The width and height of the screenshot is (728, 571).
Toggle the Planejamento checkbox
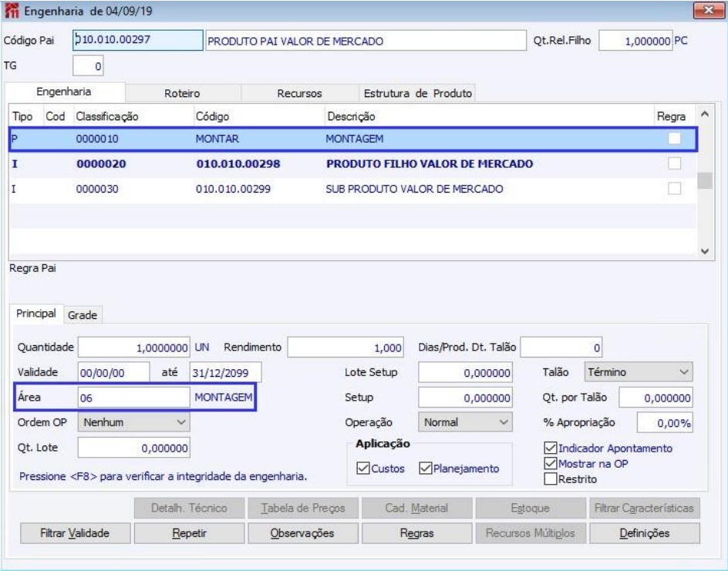pyautogui.click(x=426, y=469)
